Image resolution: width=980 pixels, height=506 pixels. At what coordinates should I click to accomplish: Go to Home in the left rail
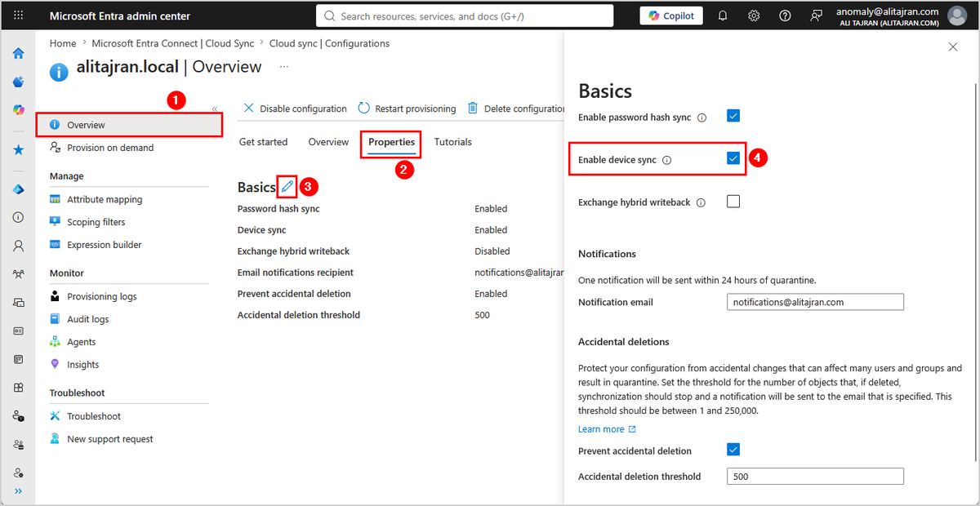(18, 53)
